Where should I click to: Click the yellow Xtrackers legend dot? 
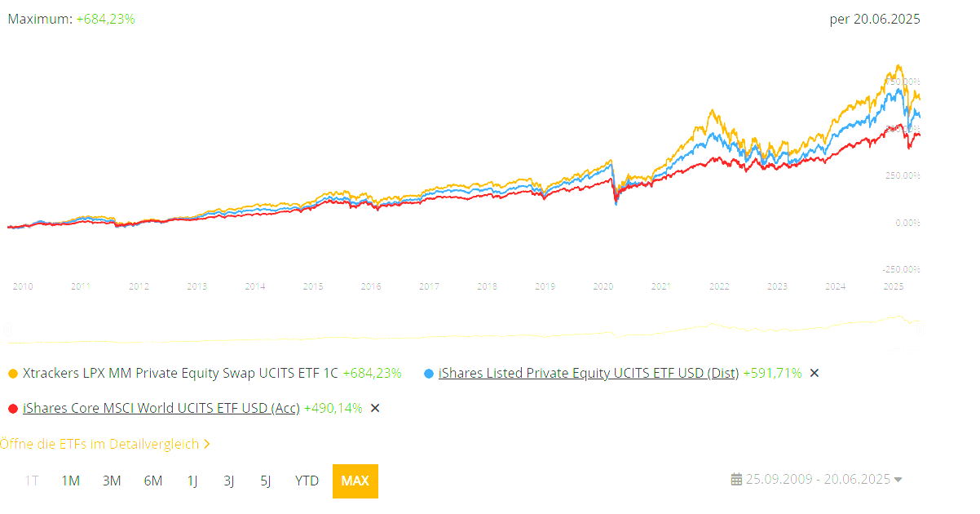point(12,374)
